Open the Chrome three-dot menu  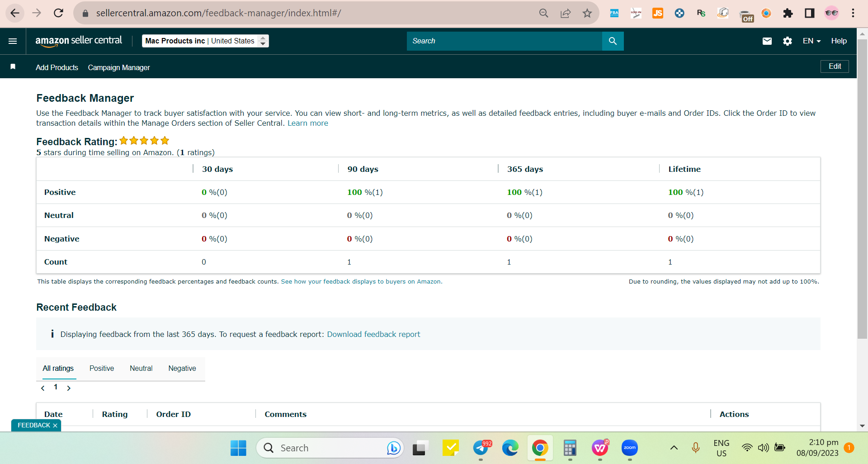click(x=853, y=13)
